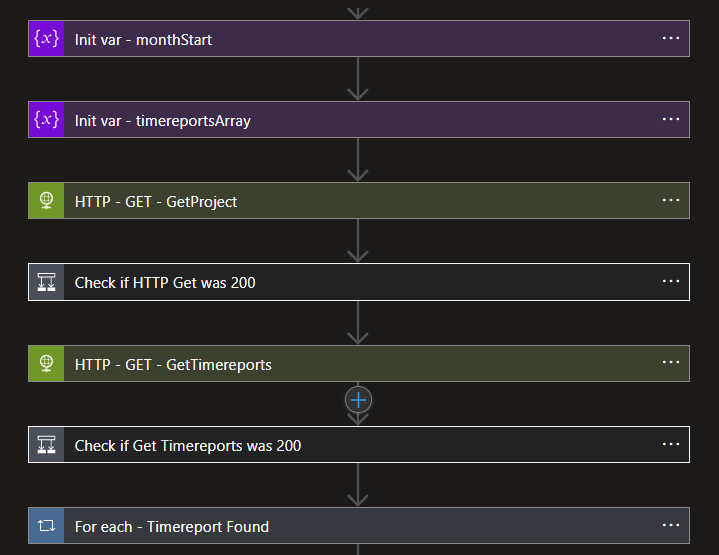
Task: Open the ellipsis menu for Init var - monthStart
Action: 671,38
